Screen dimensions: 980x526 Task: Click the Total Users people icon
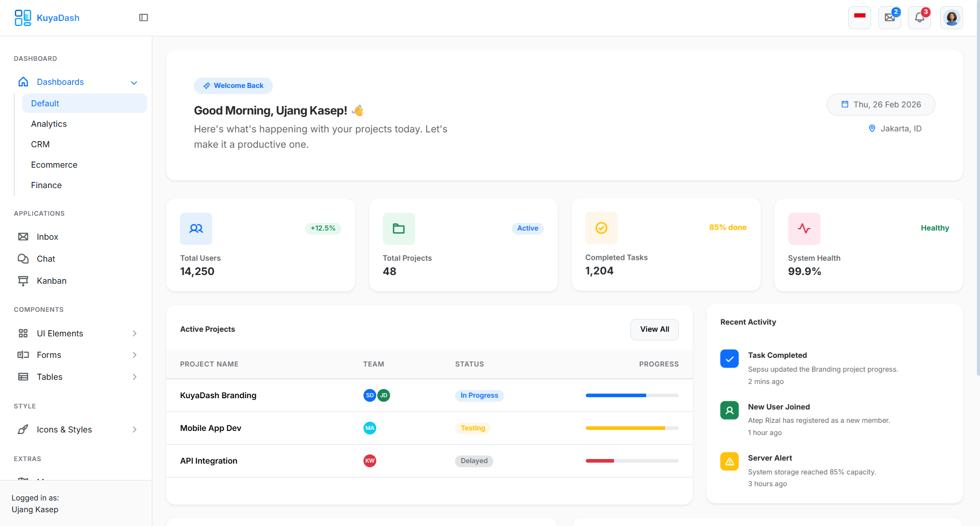pos(196,228)
